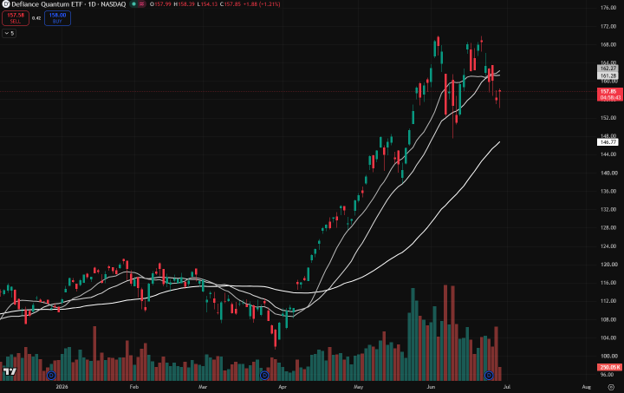Click the red 157.85 last price label
Viewport: 624px width, 393px height.
(610, 94)
